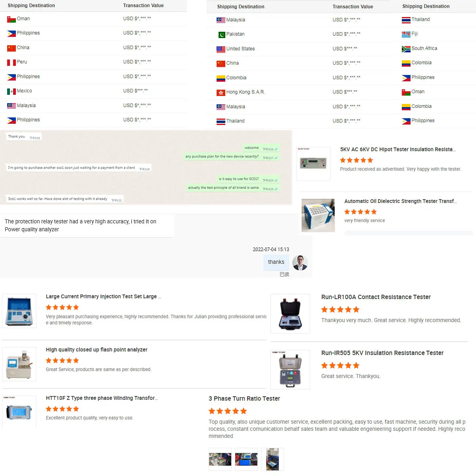Click the Oman flag icon in first table
The image size is (476, 476).
click(x=12, y=19)
